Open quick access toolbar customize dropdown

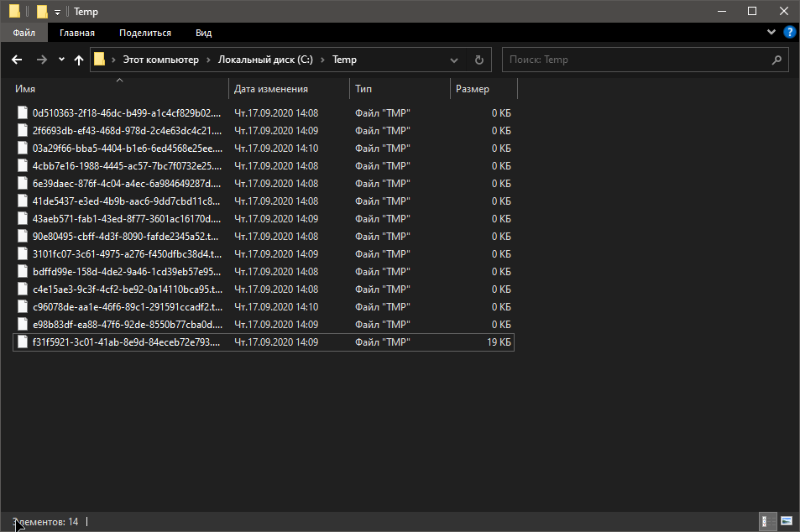57,12
